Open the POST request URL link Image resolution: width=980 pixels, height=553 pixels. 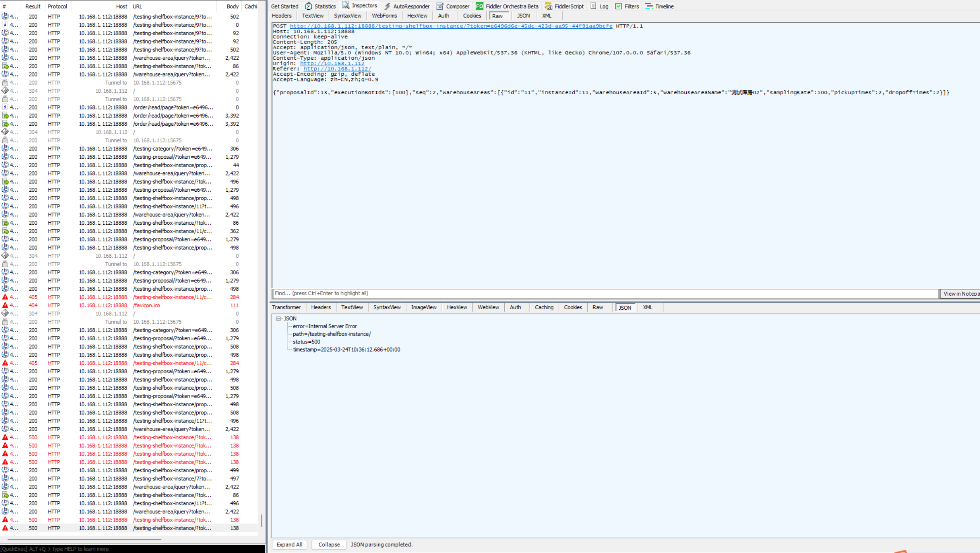(451, 26)
